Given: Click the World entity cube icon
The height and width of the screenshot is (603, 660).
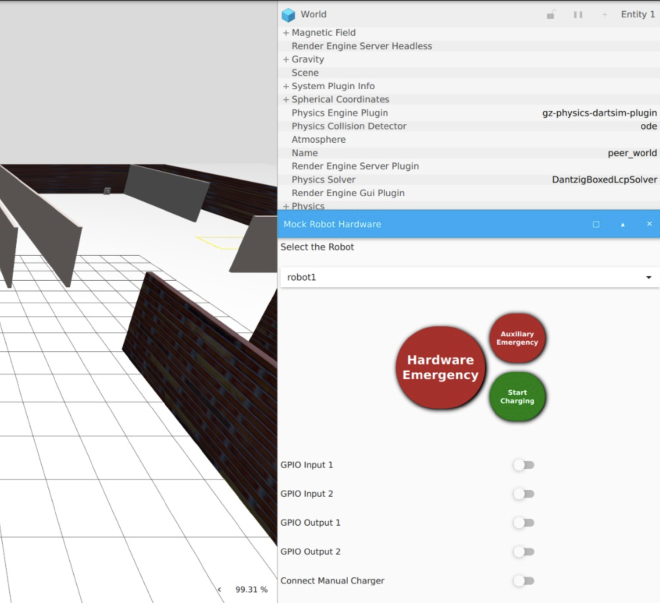Looking at the screenshot, I should 288,15.
